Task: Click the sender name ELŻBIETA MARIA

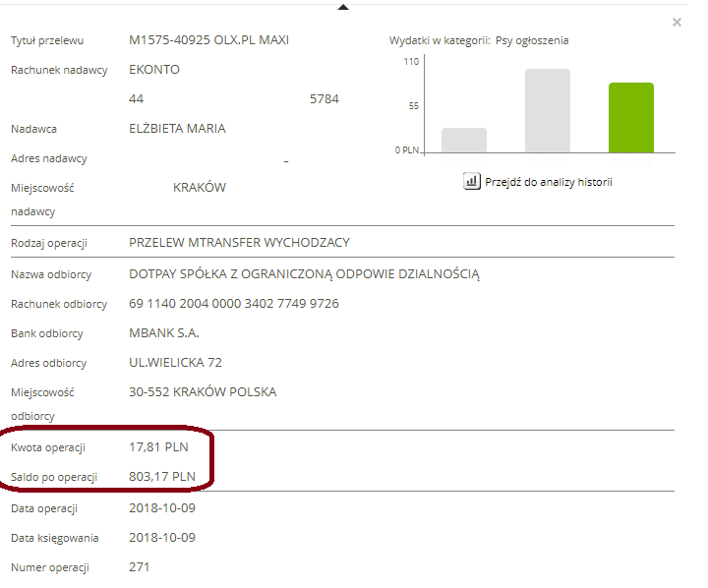Action: point(177,129)
